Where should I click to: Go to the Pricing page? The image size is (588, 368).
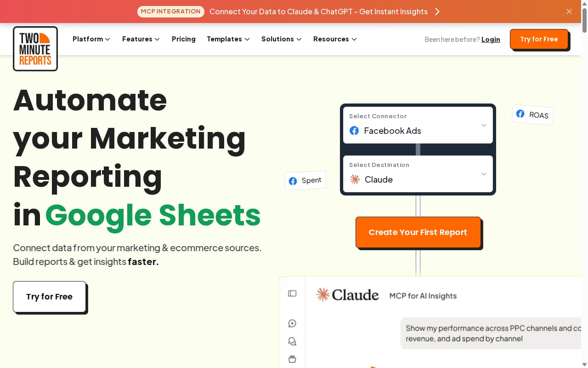point(184,39)
